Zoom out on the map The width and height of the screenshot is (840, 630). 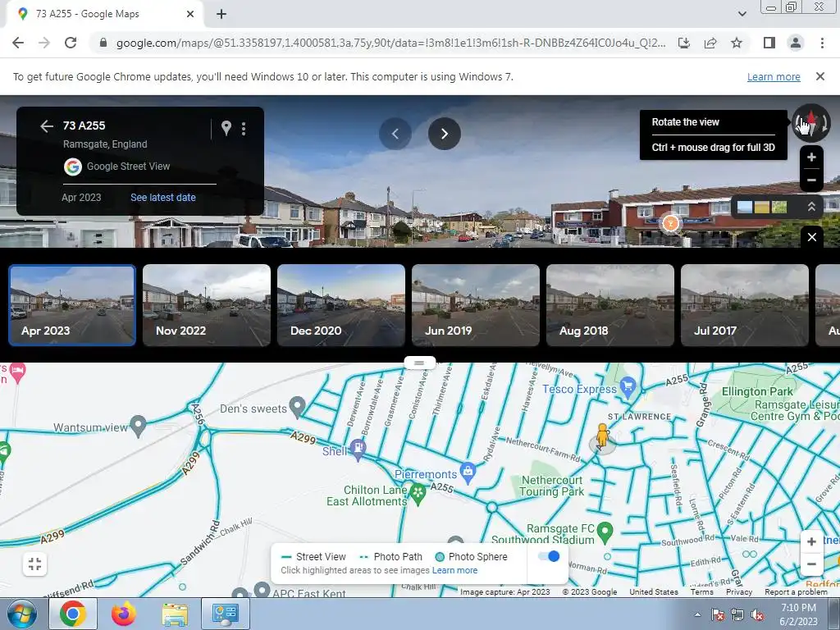811,564
